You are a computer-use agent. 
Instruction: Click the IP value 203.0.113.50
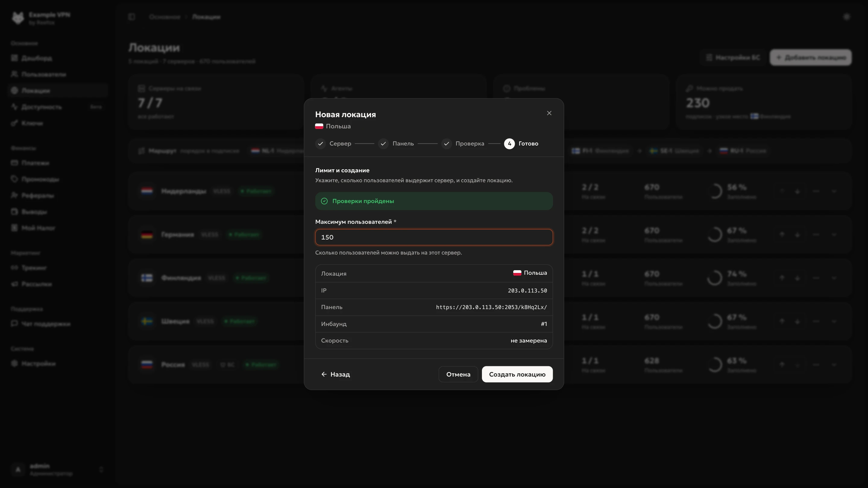point(527,291)
